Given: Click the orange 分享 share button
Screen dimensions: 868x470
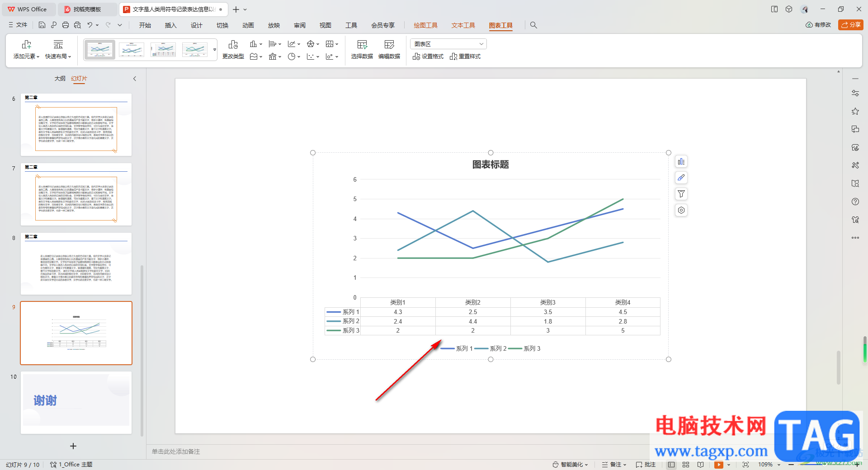Looking at the screenshot, I should tap(850, 25).
